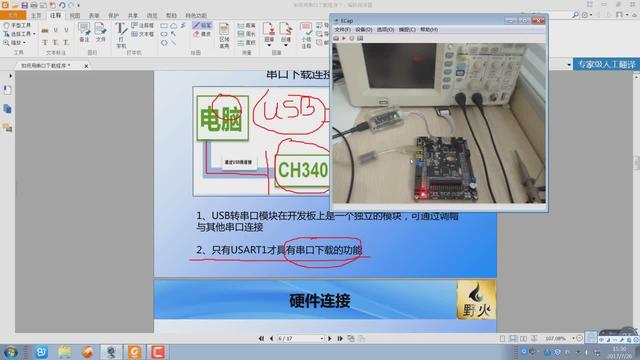The image size is (640, 360).
Task: Open the 特色功能 ribbon tab
Action: click(196, 16)
